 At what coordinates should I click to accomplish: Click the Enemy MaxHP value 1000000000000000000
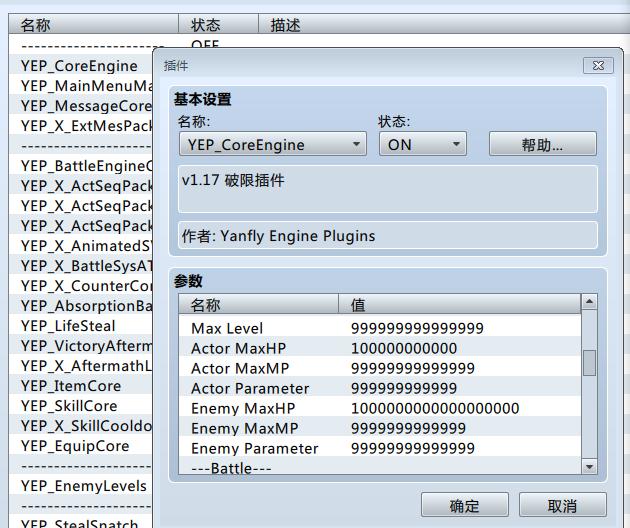(x=435, y=408)
